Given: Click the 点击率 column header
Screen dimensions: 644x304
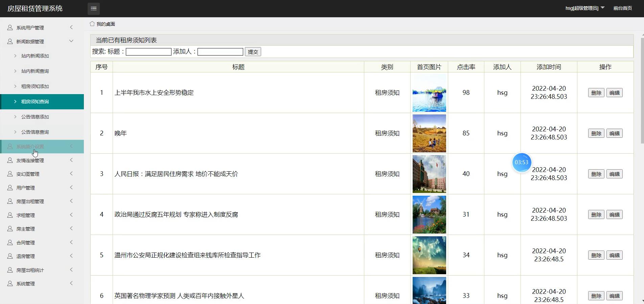Looking at the screenshot, I should (x=466, y=67).
